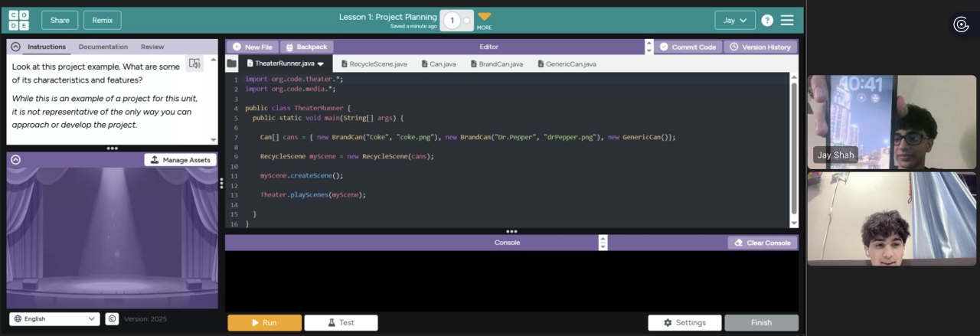This screenshot has width=980, height=336.
Task: Click the 'Version: 2025' text
Action: (145, 318)
